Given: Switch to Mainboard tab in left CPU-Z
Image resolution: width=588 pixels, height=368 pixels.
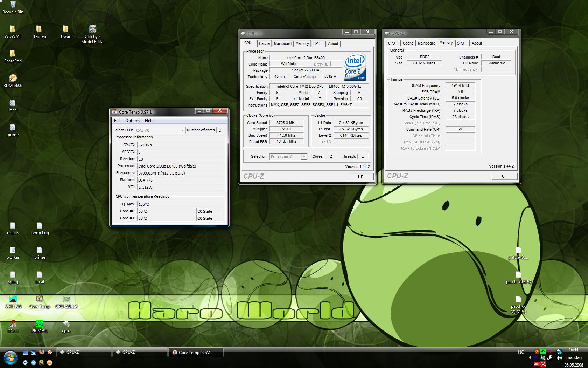Looking at the screenshot, I should [x=282, y=43].
